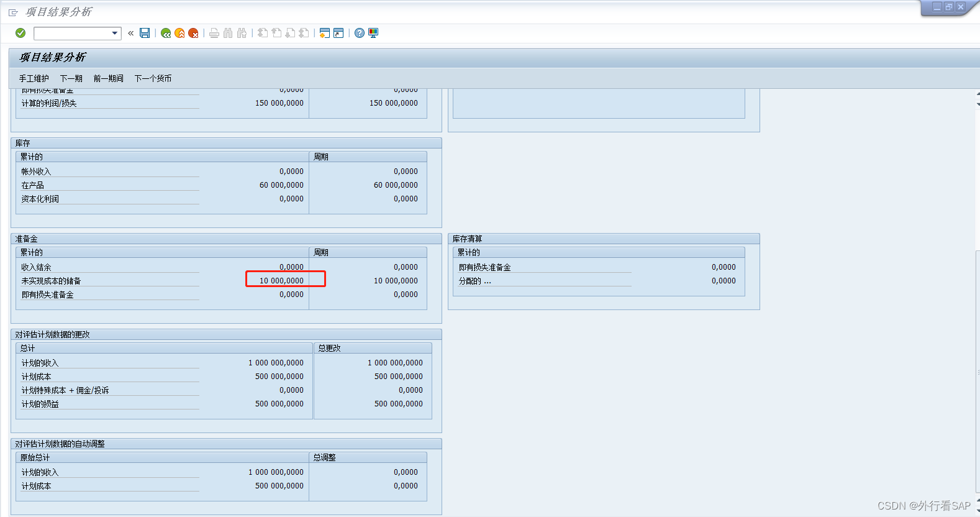Viewport: 980px width, 517px height.
Task: Click the First Page icon
Action: 263,33
